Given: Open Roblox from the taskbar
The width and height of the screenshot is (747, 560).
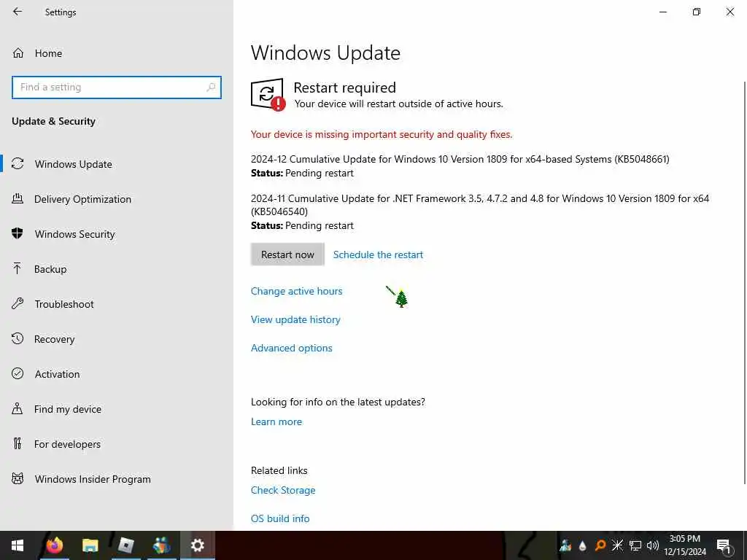Looking at the screenshot, I should [x=125, y=545].
